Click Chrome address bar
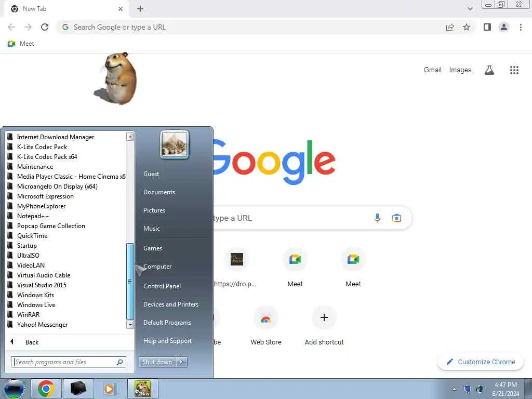The height and width of the screenshot is (399, 532). coord(251,27)
